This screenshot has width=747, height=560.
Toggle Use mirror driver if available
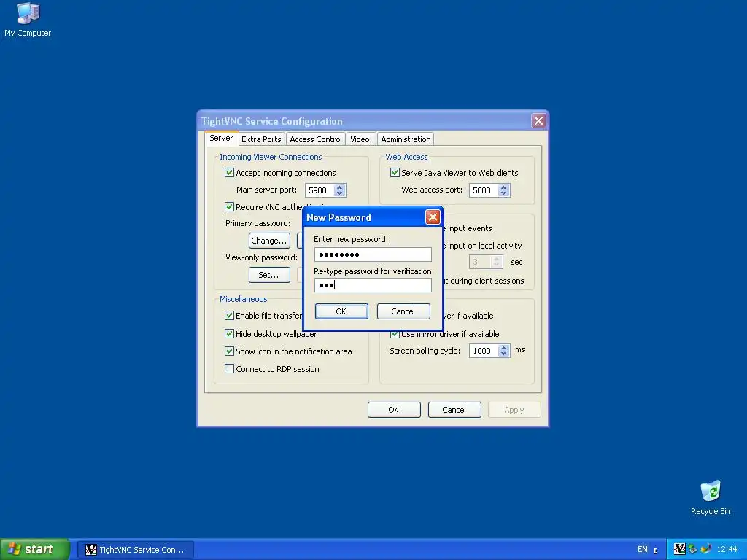(395, 334)
